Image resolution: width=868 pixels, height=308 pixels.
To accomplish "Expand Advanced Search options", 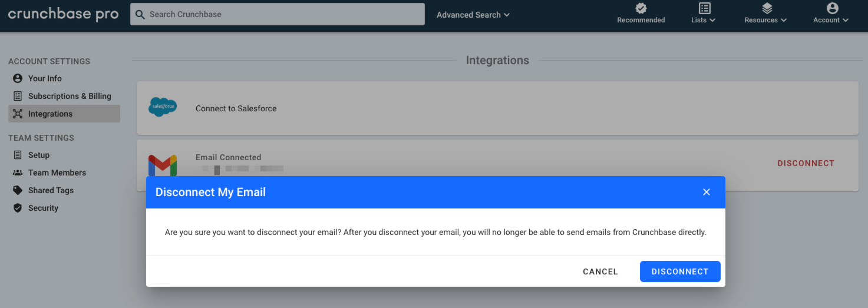I will (473, 15).
